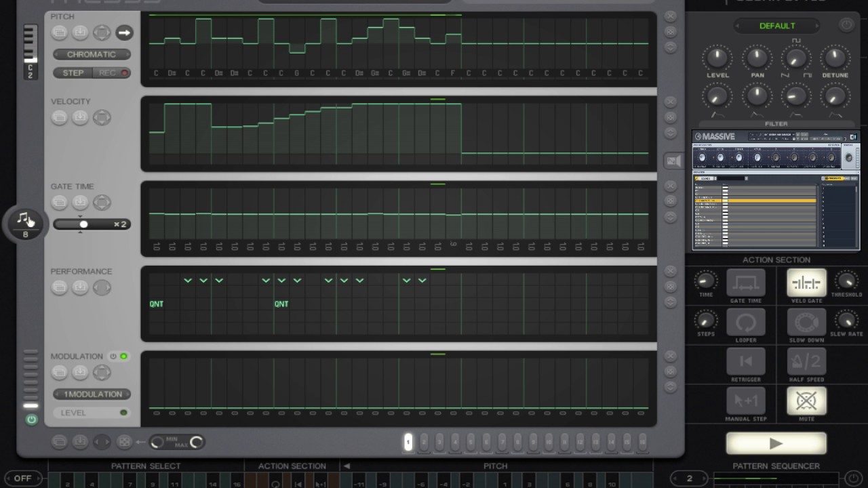This screenshot has width=868, height=488.
Task: Open the DEFAULT synth preset menu
Action: tap(777, 26)
